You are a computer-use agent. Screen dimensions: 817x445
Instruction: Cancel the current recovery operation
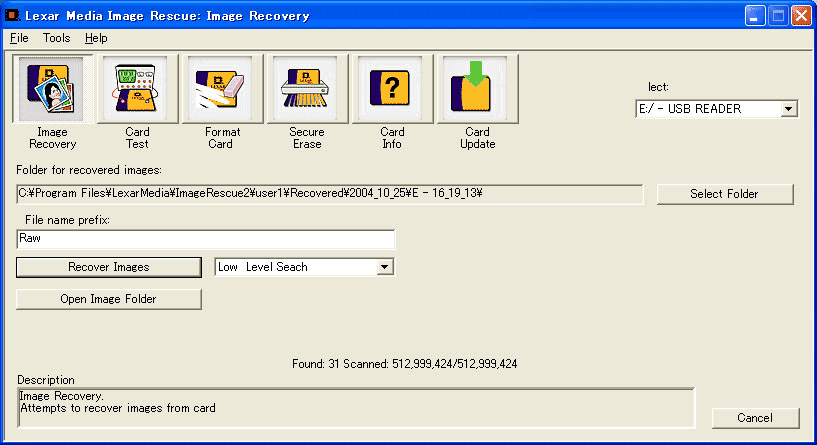click(x=756, y=418)
